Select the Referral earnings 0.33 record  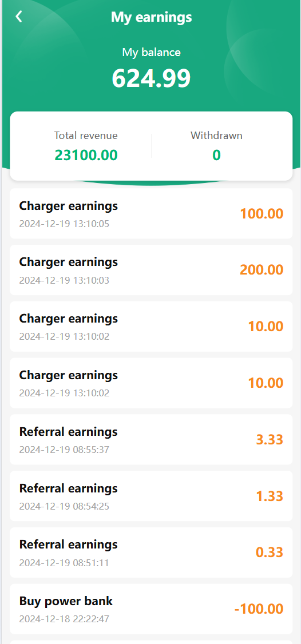coord(151,552)
